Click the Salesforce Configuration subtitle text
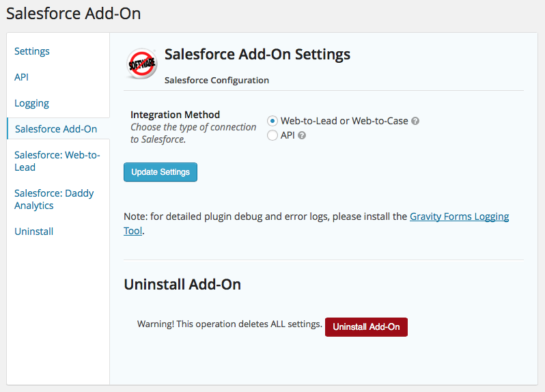The width and height of the screenshot is (545, 392). tap(216, 80)
